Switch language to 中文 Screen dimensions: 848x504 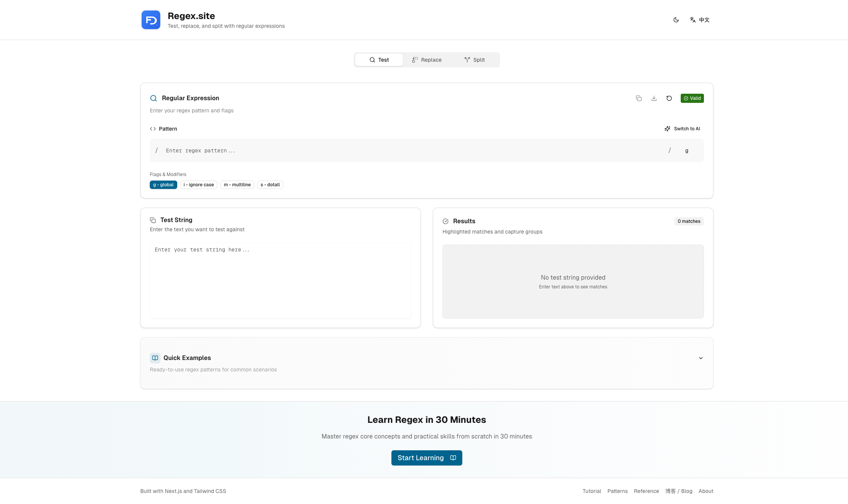point(700,20)
